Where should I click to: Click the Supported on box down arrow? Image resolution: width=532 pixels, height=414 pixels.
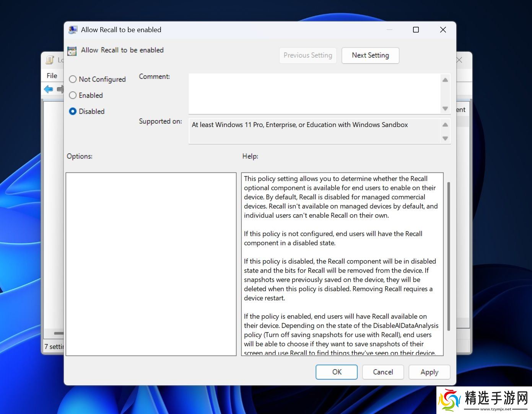(445, 139)
